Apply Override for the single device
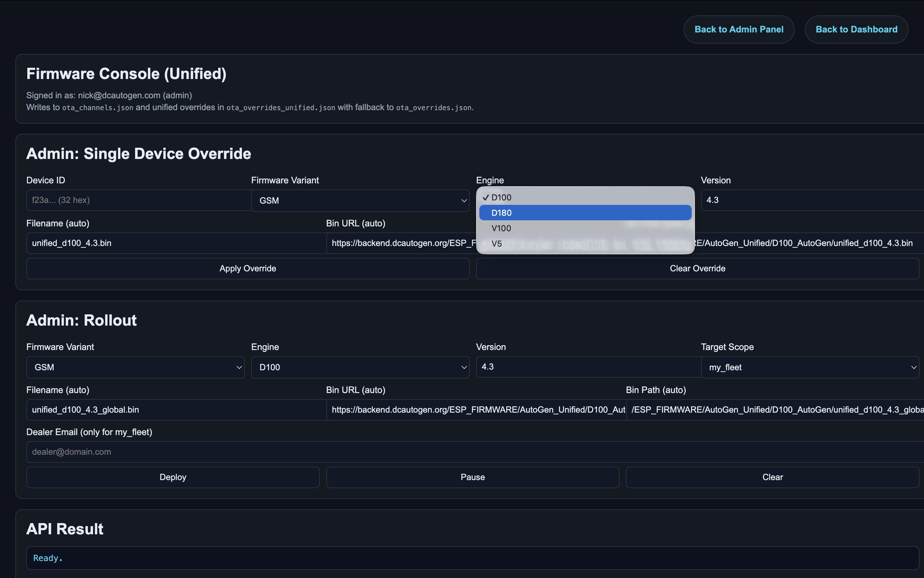 point(248,268)
